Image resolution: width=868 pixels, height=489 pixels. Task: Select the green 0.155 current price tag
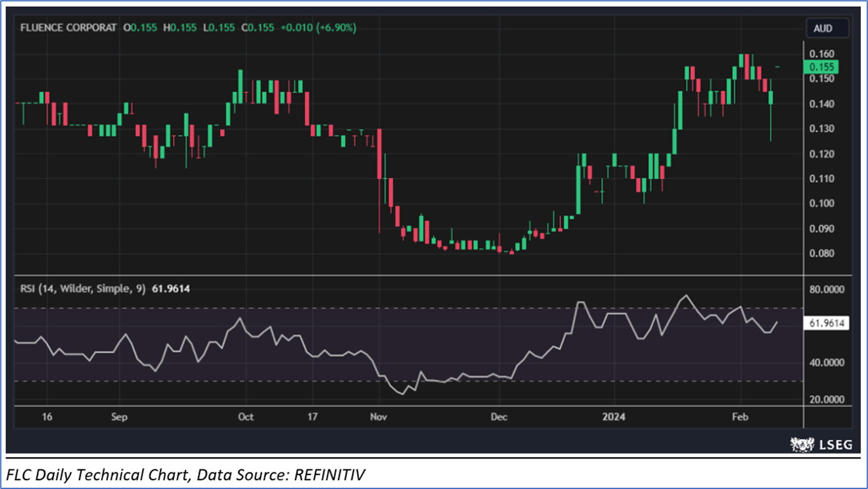[821, 67]
